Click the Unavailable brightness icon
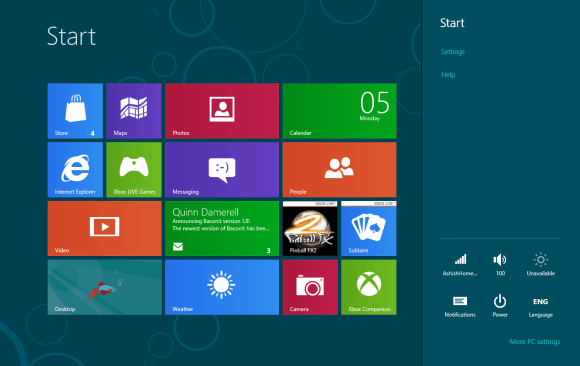 [x=540, y=265]
